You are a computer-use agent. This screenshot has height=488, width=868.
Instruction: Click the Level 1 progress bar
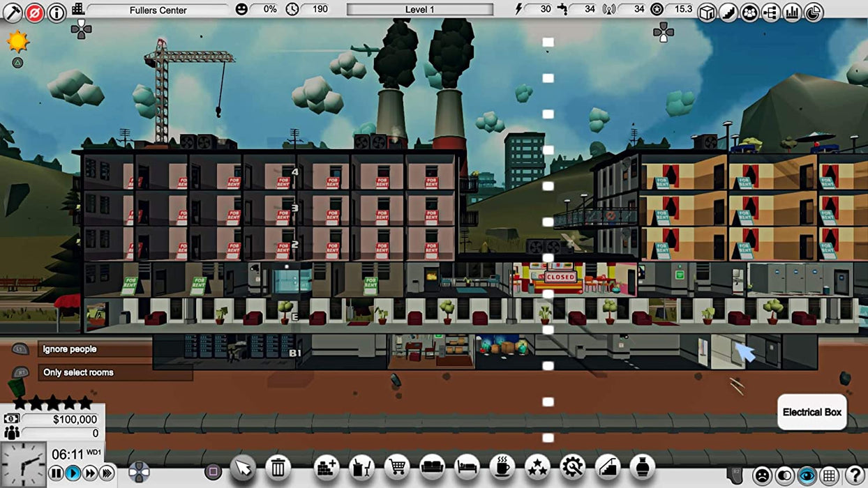point(419,10)
